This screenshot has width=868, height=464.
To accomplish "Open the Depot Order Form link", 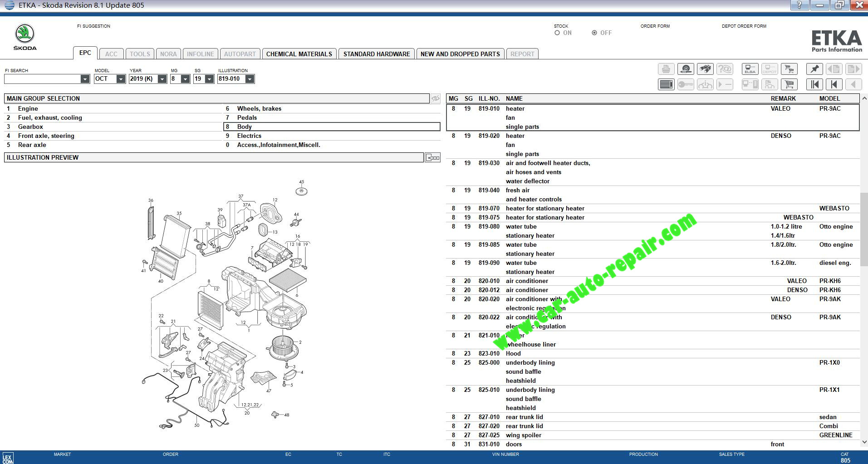I will [744, 26].
